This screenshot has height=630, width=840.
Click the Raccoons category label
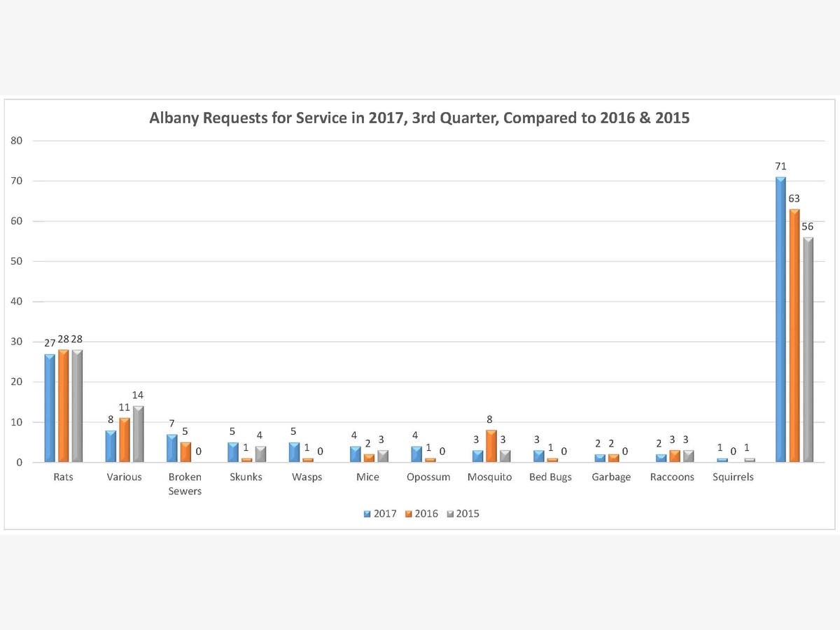tap(673, 477)
